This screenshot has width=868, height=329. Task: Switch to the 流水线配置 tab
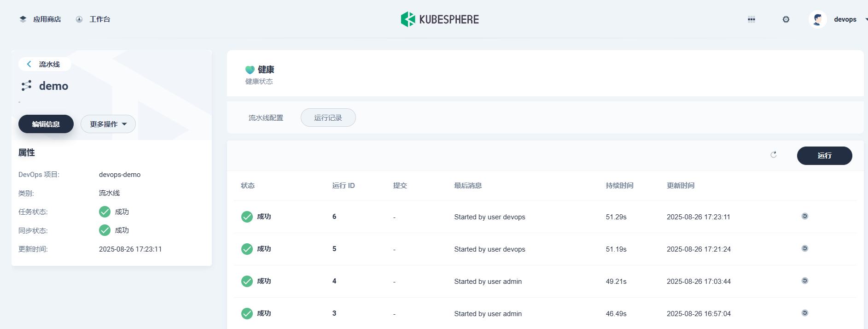point(266,118)
